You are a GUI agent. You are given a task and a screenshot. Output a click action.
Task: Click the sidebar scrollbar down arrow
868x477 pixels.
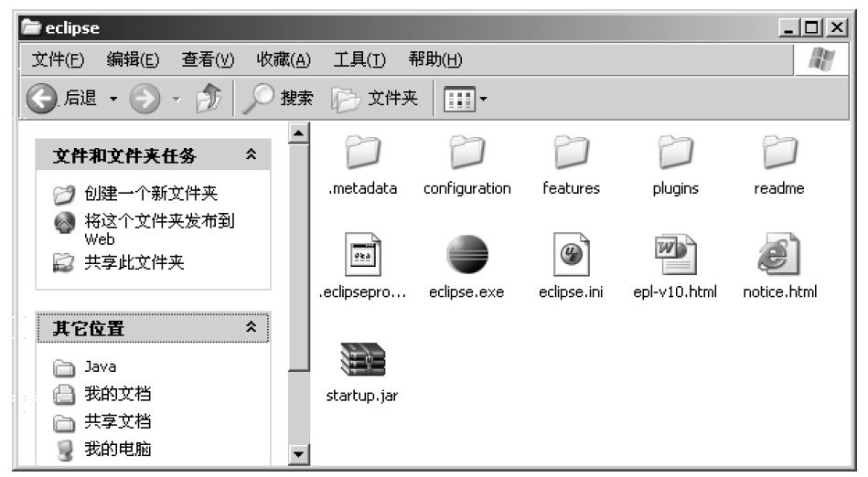pos(299,454)
